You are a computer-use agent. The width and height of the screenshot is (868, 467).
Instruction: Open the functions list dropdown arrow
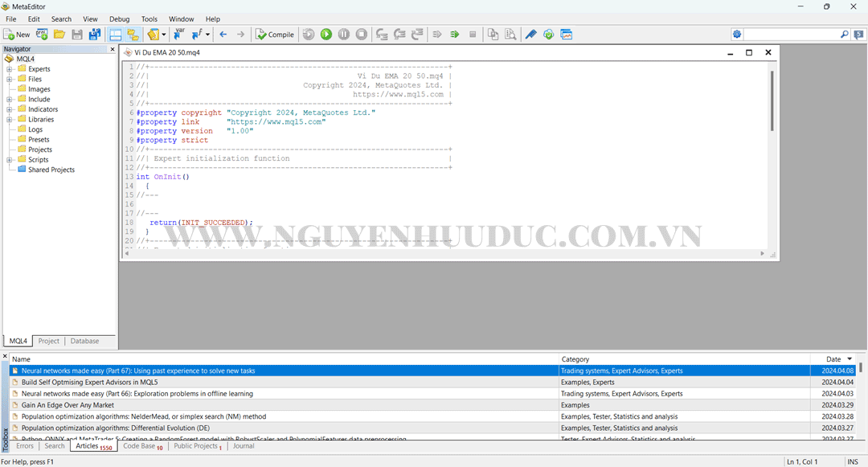coord(207,35)
